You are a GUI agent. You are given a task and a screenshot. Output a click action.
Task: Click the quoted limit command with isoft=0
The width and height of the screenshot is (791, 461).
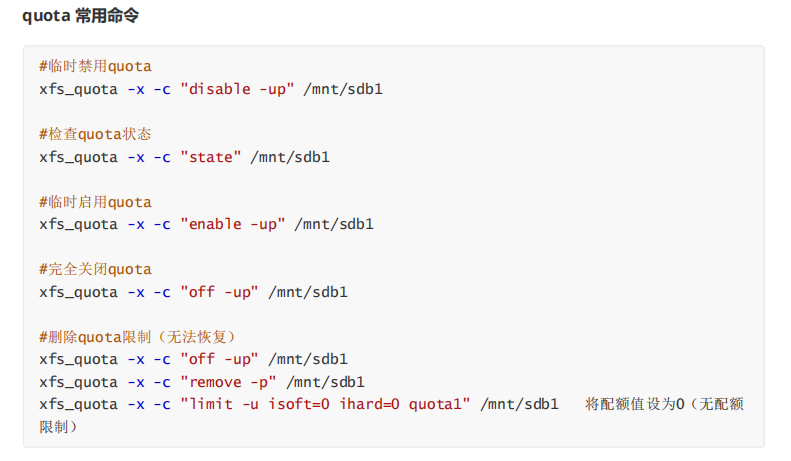pyautogui.click(x=325, y=405)
